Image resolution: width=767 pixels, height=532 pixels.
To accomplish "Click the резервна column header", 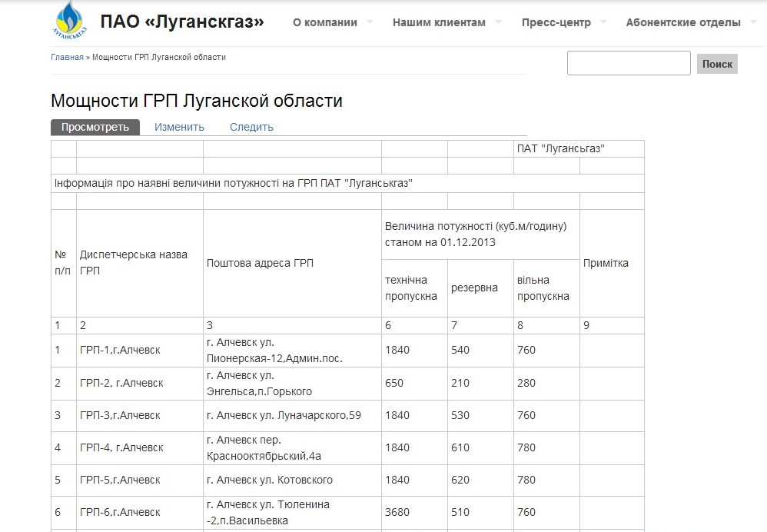I will click(480, 288).
